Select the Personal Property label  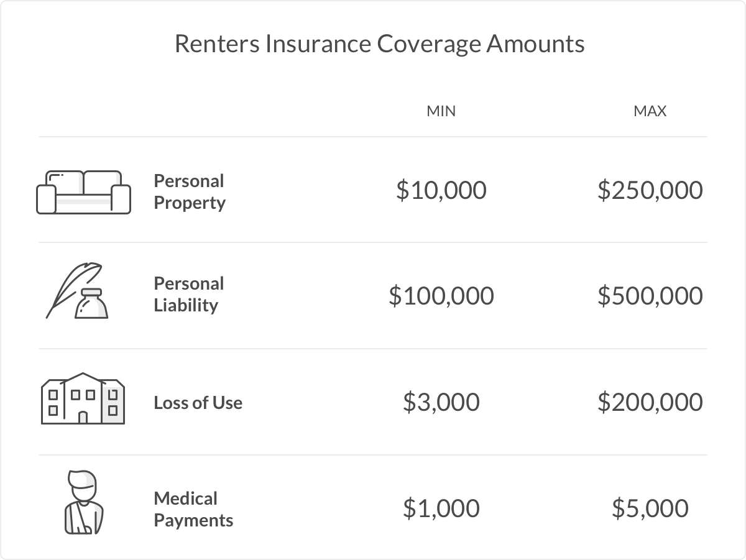point(189,192)
